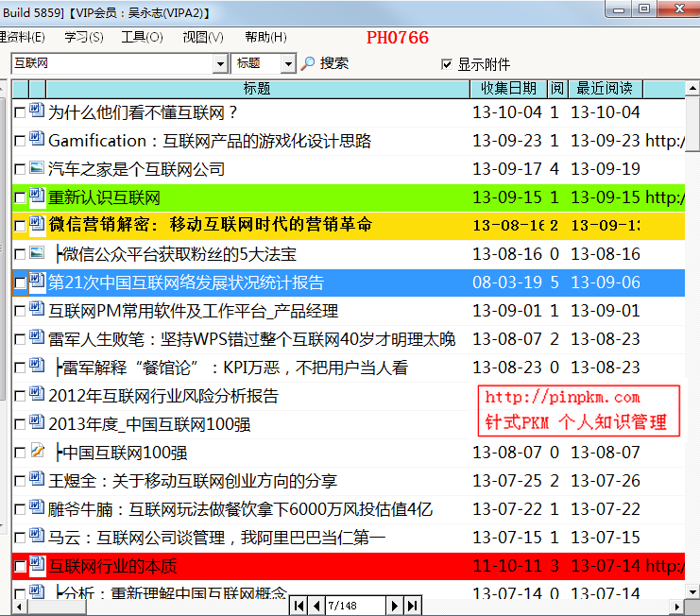Open the 标题 search field dropdown
The width and height of the screenshot is (700, 616).
[x=288, y=63]
